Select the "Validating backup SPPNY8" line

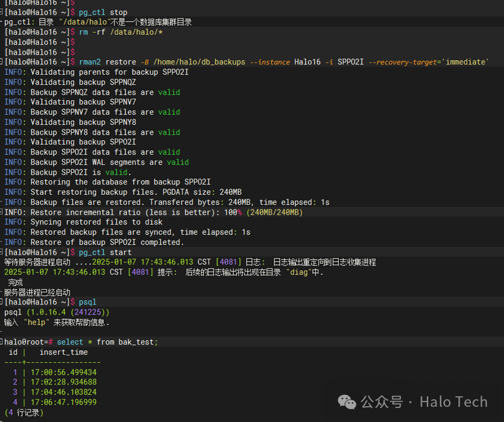70,122
